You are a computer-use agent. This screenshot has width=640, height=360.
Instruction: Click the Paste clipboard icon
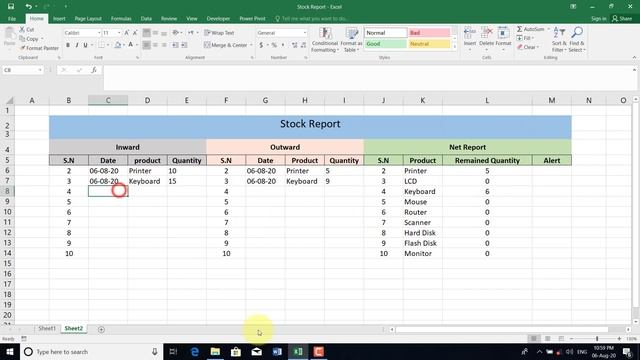click(9, 34)
